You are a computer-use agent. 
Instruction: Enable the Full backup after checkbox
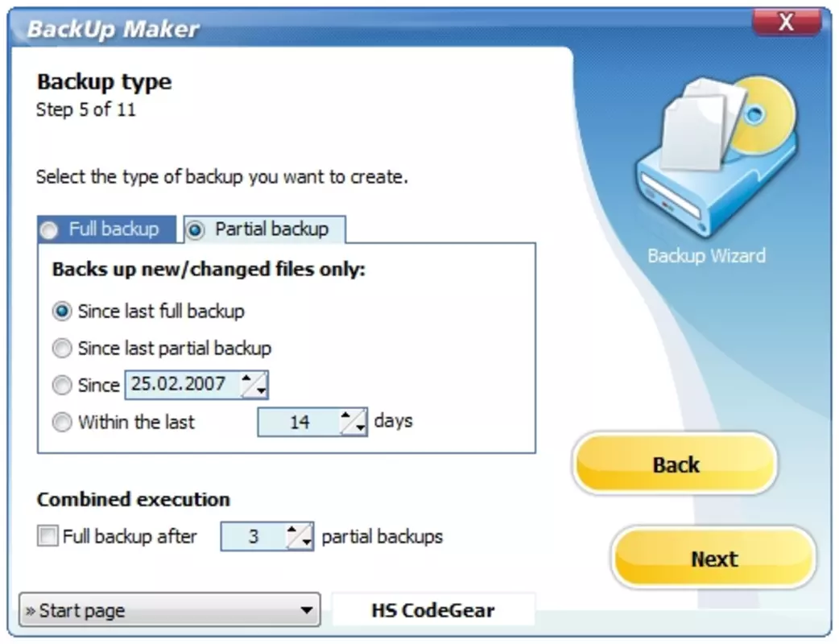(x=48, y=535)
